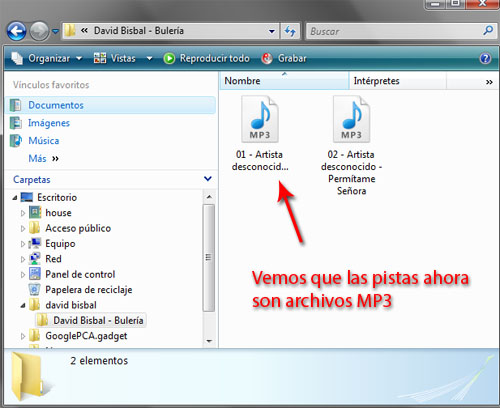Image resolution: width=500 pixels, height=408 pixels.
Task: Go back with the blue Back arrow
Action: (16, 31)
